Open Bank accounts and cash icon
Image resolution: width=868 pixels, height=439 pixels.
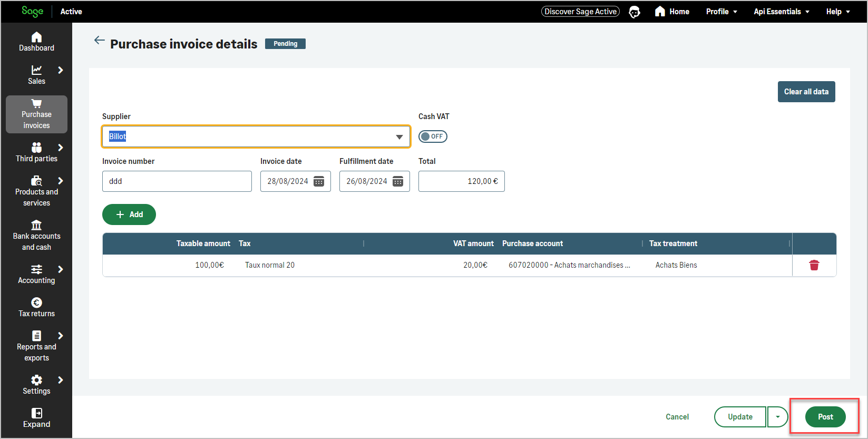point(36,225)
